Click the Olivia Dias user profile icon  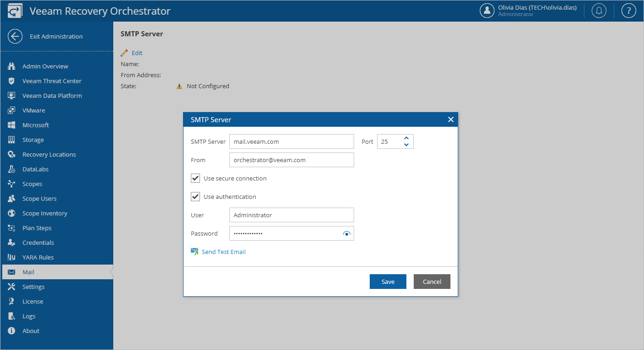tap(487, 10)
